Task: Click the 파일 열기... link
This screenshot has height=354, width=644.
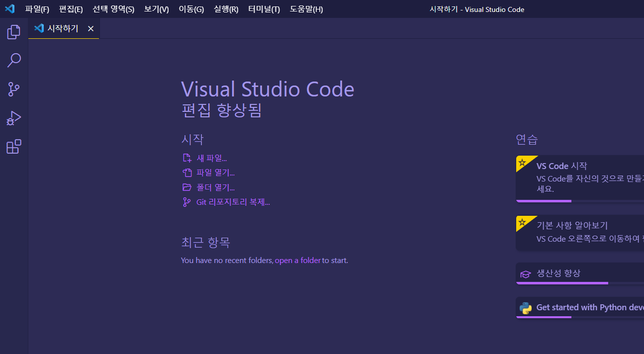Action: click(x=216, y=173)
